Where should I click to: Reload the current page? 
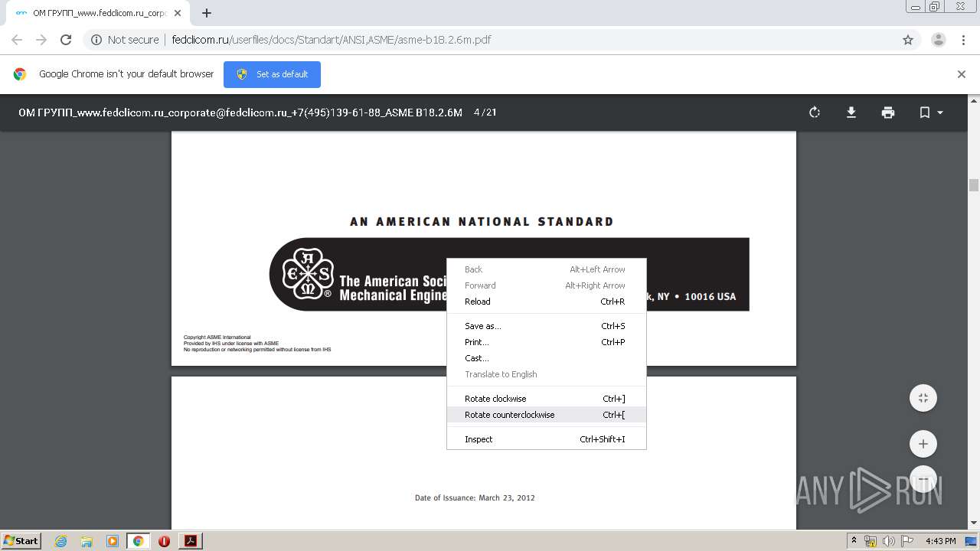pyautogui.click(x=66, y=40)
